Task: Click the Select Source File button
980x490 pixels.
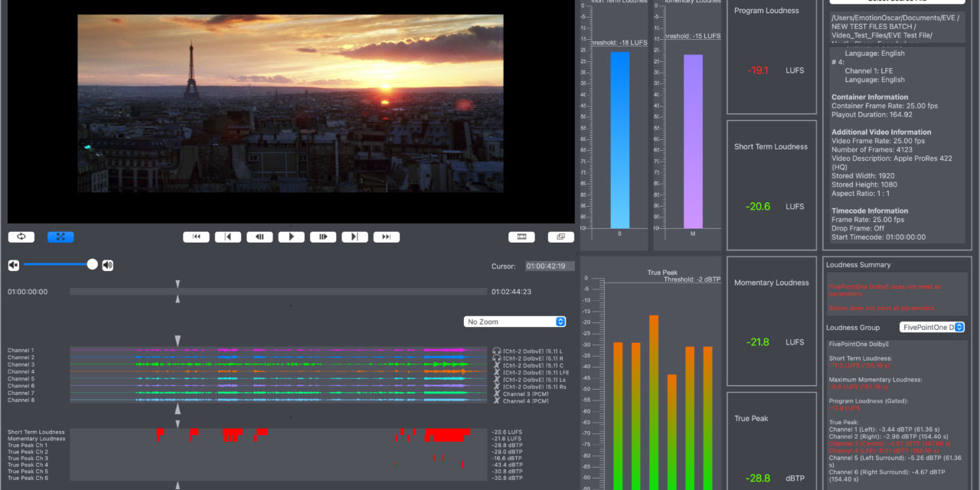Action: (897, 2)
